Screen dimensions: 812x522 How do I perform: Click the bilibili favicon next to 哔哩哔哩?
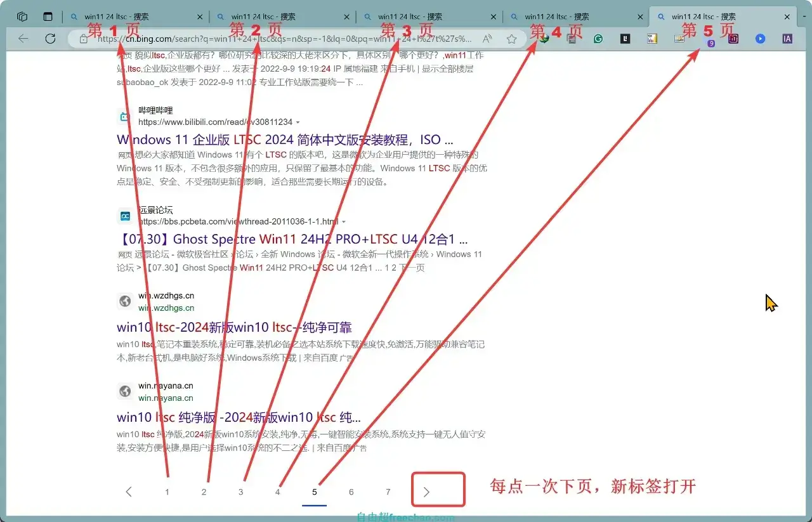[x=125, y=117]
